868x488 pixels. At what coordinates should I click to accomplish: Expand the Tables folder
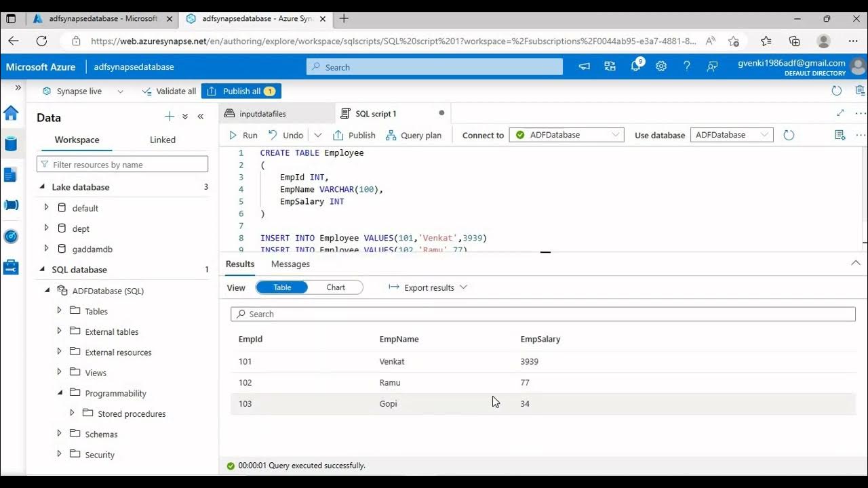coord(59,311)
